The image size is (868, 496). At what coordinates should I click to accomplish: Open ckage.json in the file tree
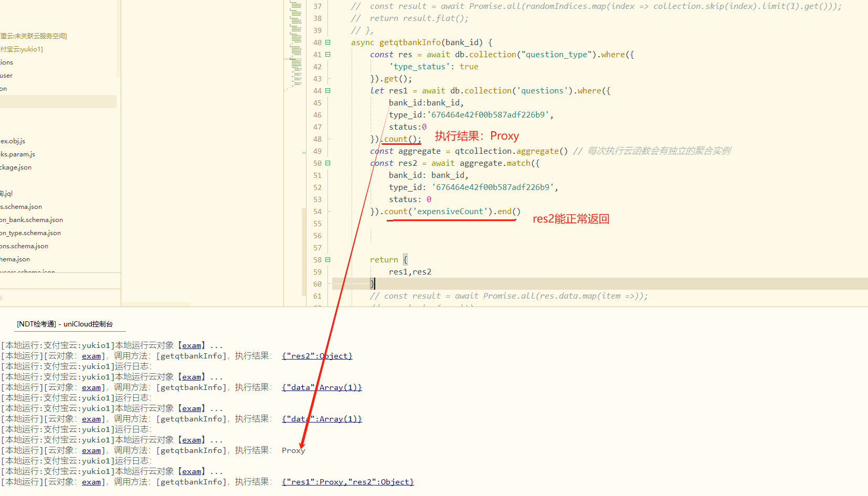tap(16, 167)
